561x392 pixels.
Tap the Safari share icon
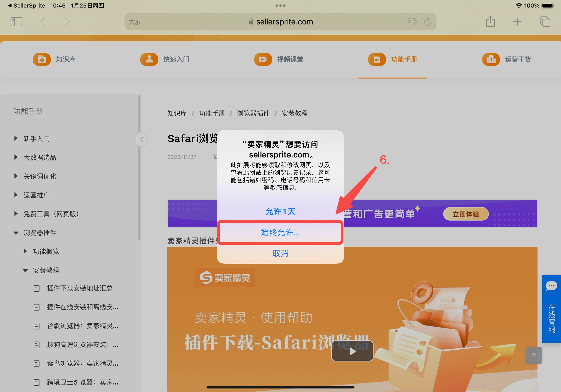pyautogui.click(x=490, y=22)
